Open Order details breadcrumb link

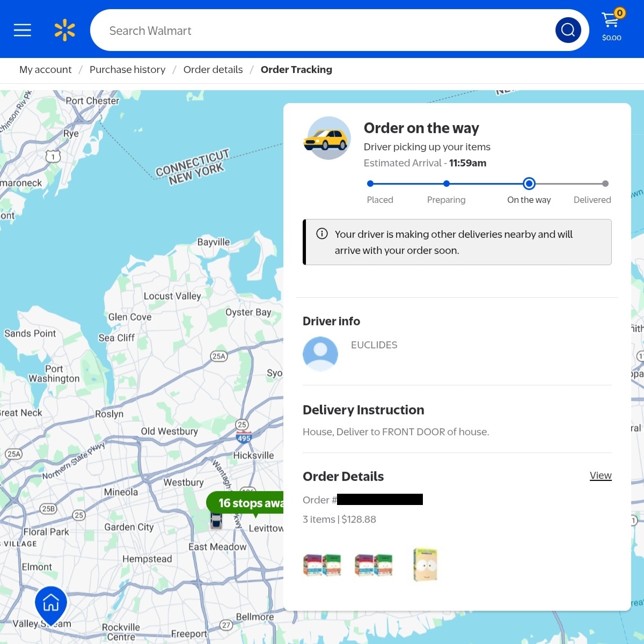[213, 70]
